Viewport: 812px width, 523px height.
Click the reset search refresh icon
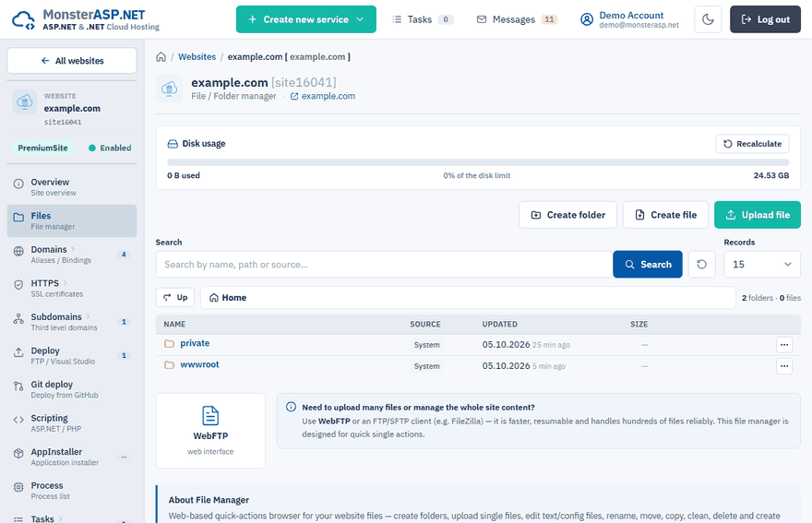[701, 265]
